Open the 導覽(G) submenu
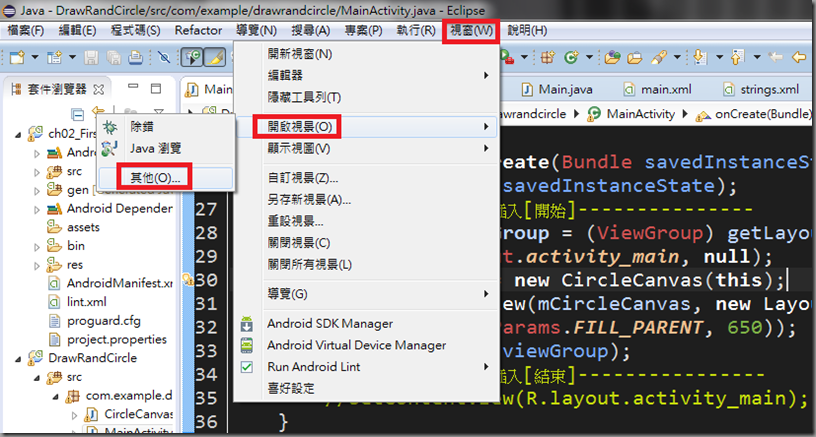This screenshot has width=816, height=437. coord(366,294)
